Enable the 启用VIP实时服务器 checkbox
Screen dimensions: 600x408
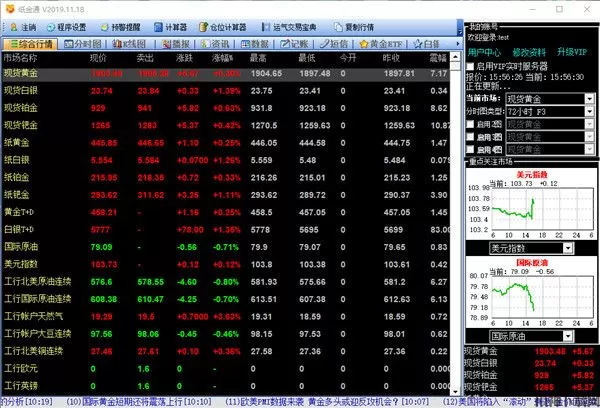(x=470, y=66)
